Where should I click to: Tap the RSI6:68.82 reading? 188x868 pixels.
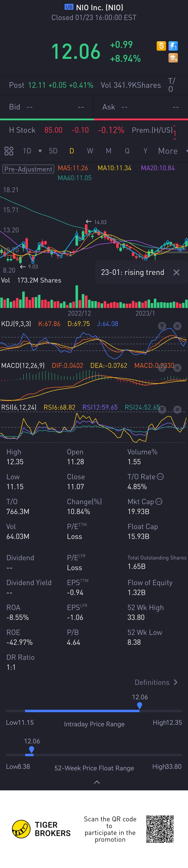coord(59,407)
